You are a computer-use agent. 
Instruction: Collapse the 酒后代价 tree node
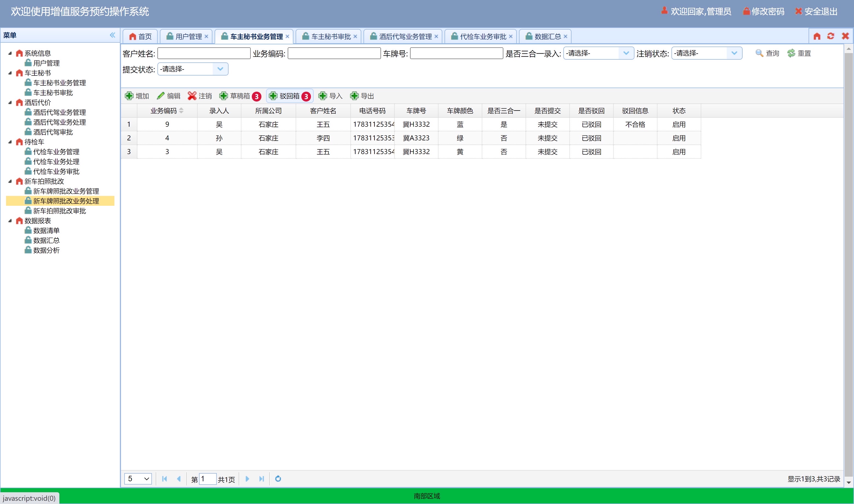coord(10,103)
